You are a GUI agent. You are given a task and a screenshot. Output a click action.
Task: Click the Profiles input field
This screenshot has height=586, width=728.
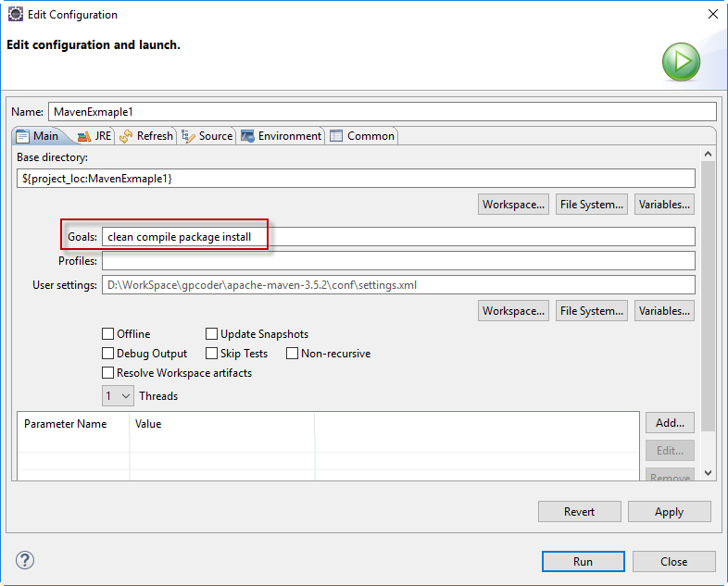398,261
